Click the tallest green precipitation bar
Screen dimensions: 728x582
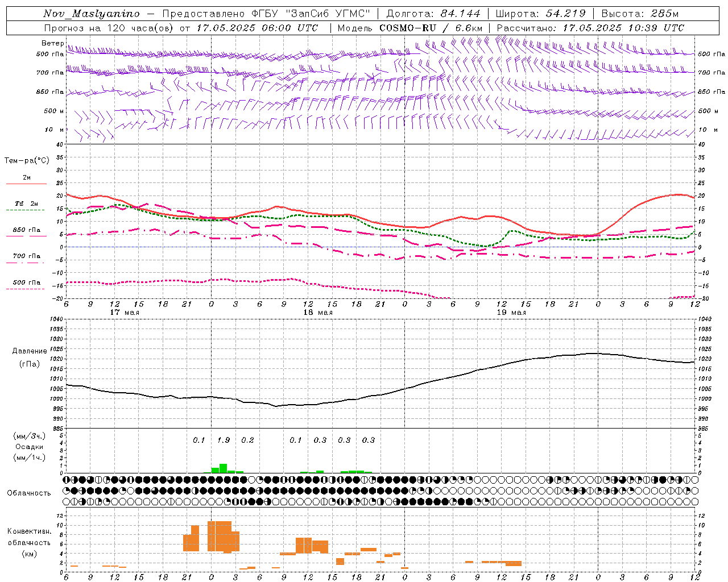tap(224, 468)
